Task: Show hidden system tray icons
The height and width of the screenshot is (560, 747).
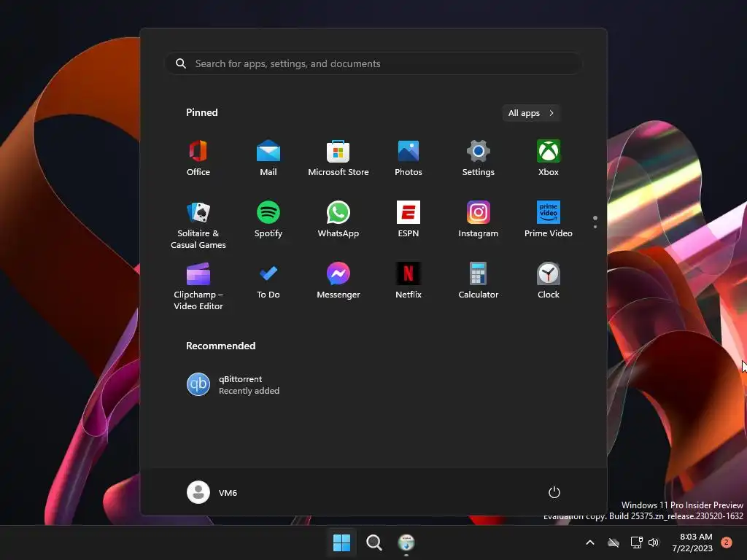Action: coord(589,542)
